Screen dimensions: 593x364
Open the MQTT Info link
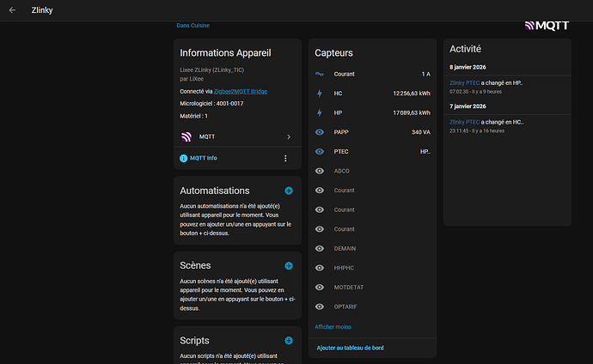coord(203,159)
